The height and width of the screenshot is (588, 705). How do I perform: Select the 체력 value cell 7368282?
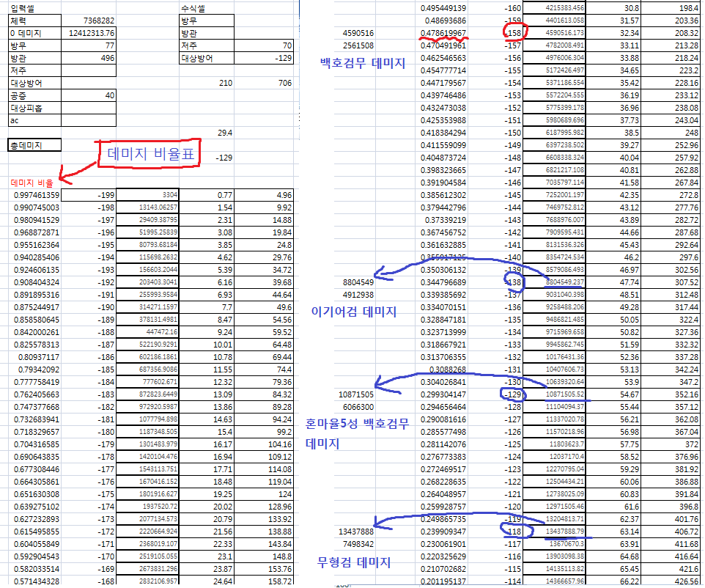pos(89,21)
